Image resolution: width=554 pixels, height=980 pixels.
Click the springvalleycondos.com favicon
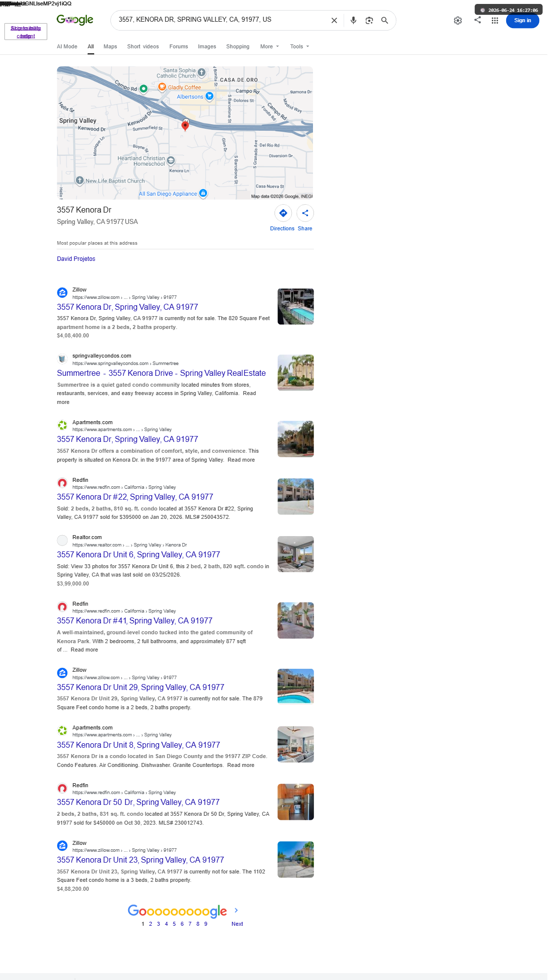tap(62, 359)
